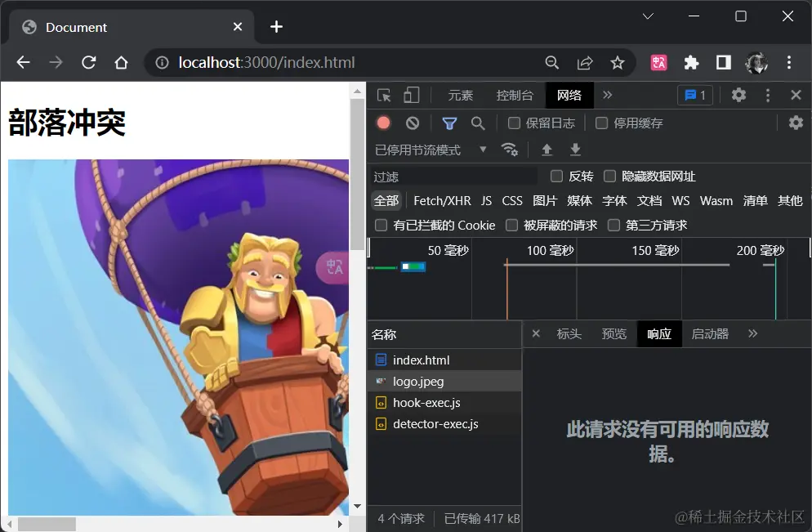The image size is (812, 532).
Task: Expand more DevTools panels chevron
Action: (x=608, y=95)
